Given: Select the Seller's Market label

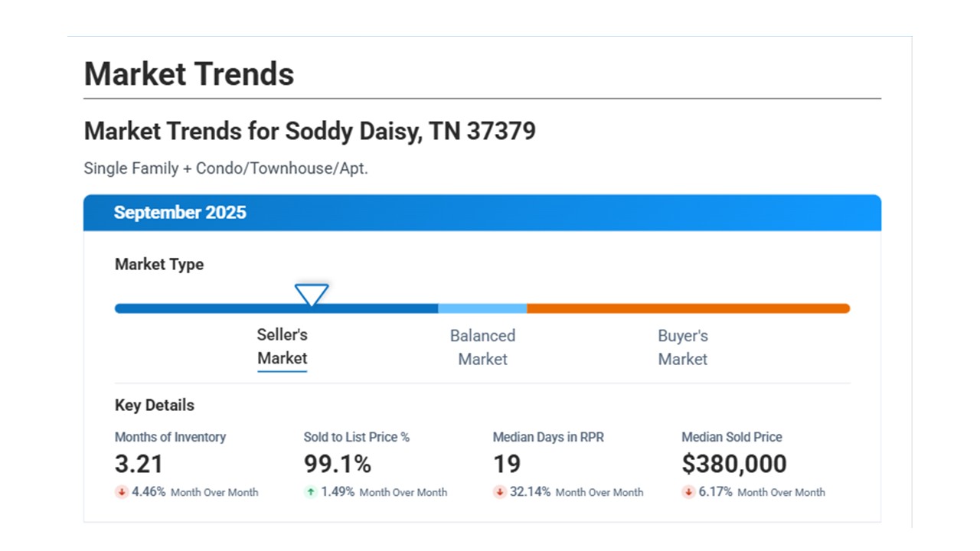Looking at the screenshot, I should (x=282, y=347).
